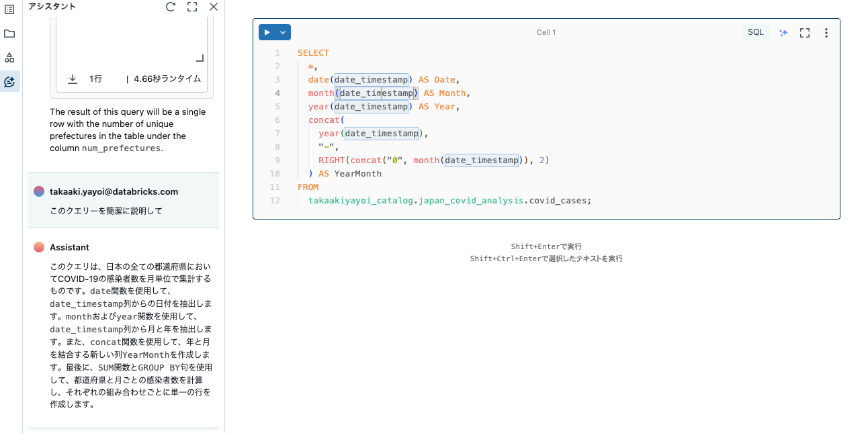This screenshot has width=868, height=433.
Task: Download the query result row
Action: pyautogui.click(x=72, y=79)
